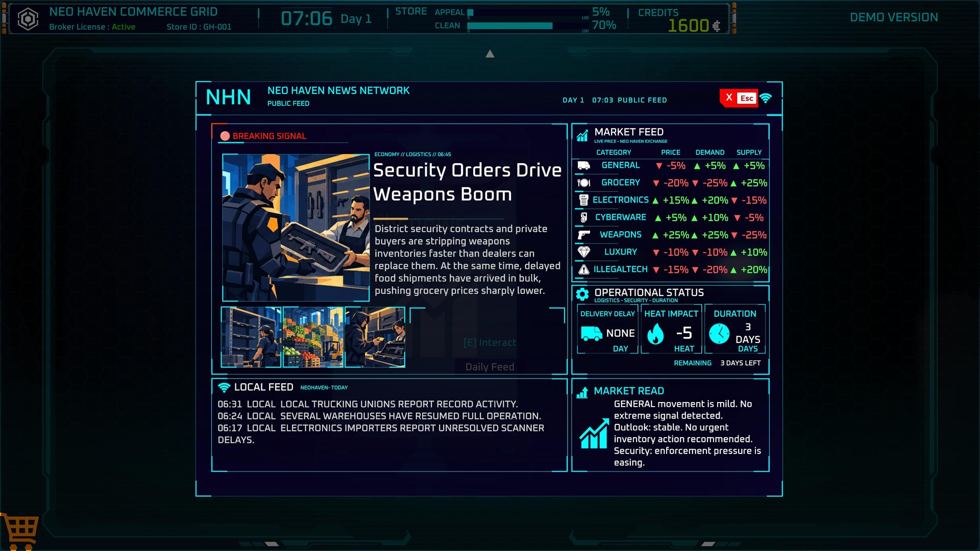Select the Weapons pistol icon

pos(584,235)
